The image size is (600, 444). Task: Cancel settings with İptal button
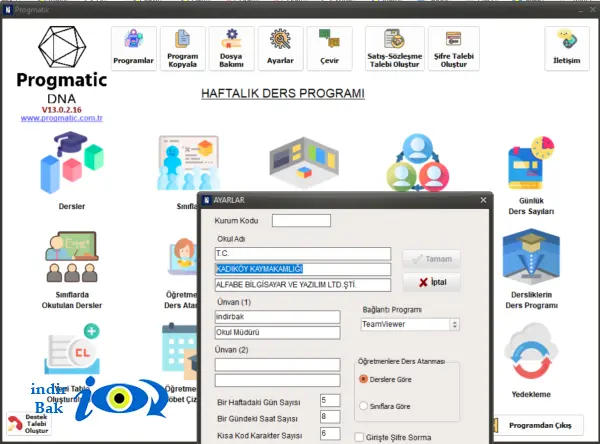[x=432, y=282]
